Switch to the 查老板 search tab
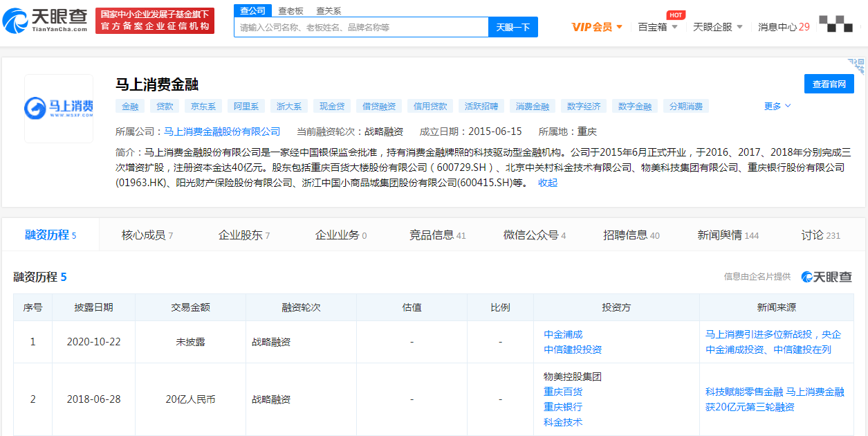 [x=290, y=11]
